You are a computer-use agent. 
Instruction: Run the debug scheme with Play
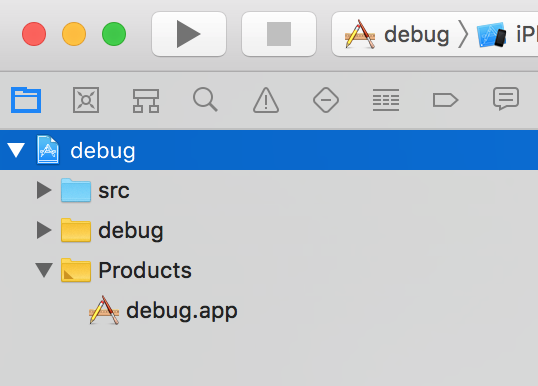189,34
